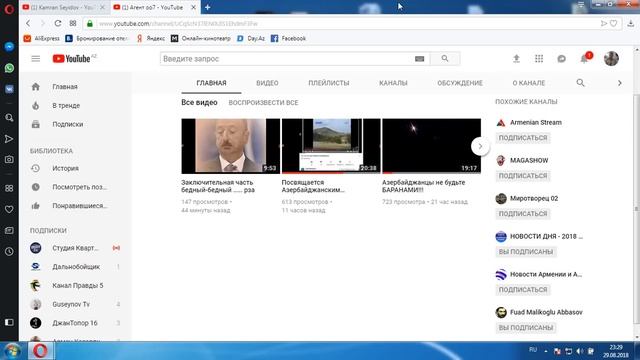Screen dimensions: 640x360
Task: Open video thumbnail Азербайджанцы не будьте БАРАНАМИ
Action: point(431,146)
